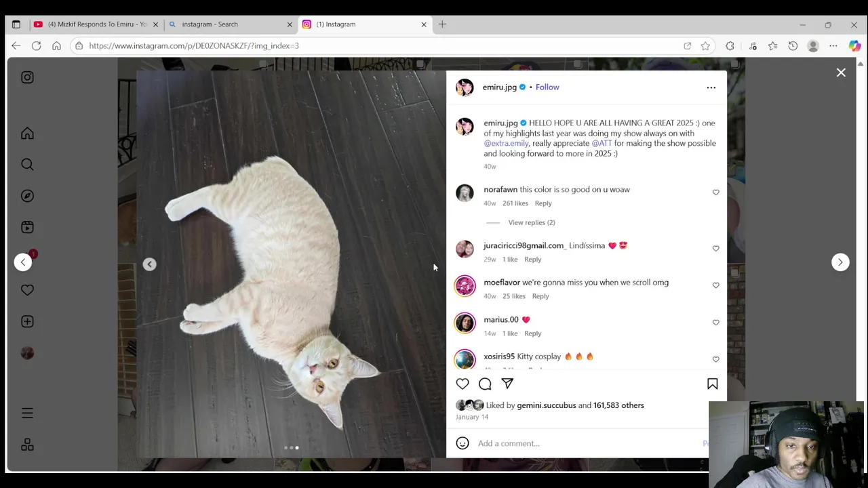Open tab actions menu icon
The height and width of the screenshot is (488, 868).
pyautogui.click(x=16, y=24)
